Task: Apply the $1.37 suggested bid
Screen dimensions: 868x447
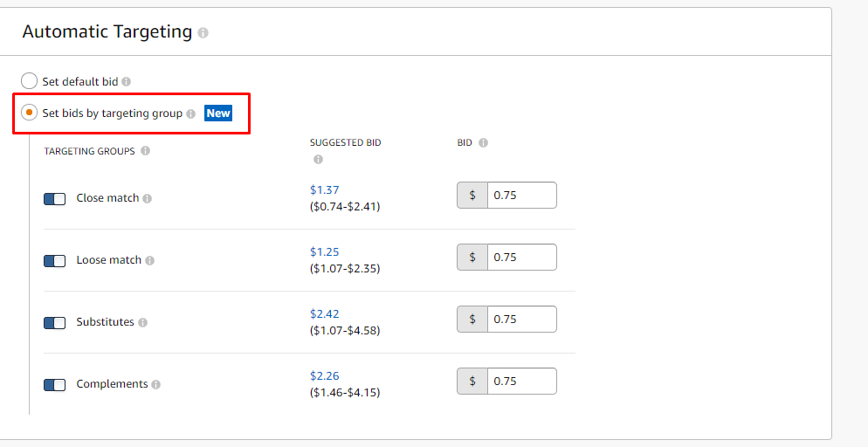Action: tap(324, 190)
